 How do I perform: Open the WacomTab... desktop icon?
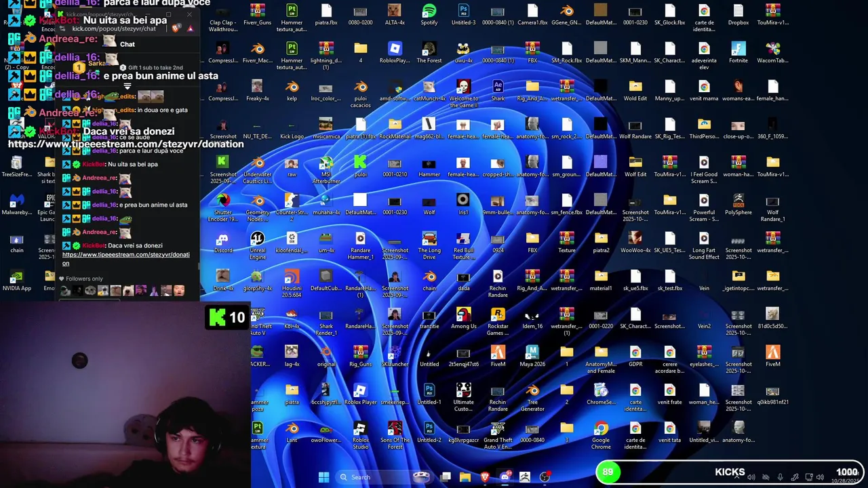click(772, 53)
